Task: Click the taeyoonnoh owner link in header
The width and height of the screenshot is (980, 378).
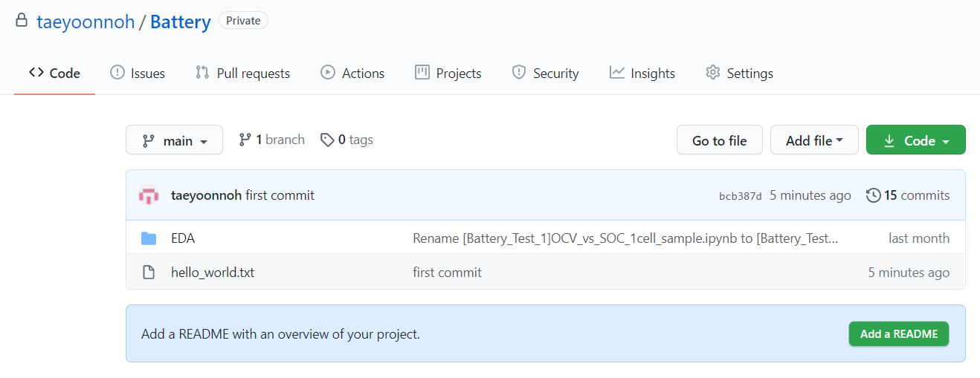Action: 86,22
